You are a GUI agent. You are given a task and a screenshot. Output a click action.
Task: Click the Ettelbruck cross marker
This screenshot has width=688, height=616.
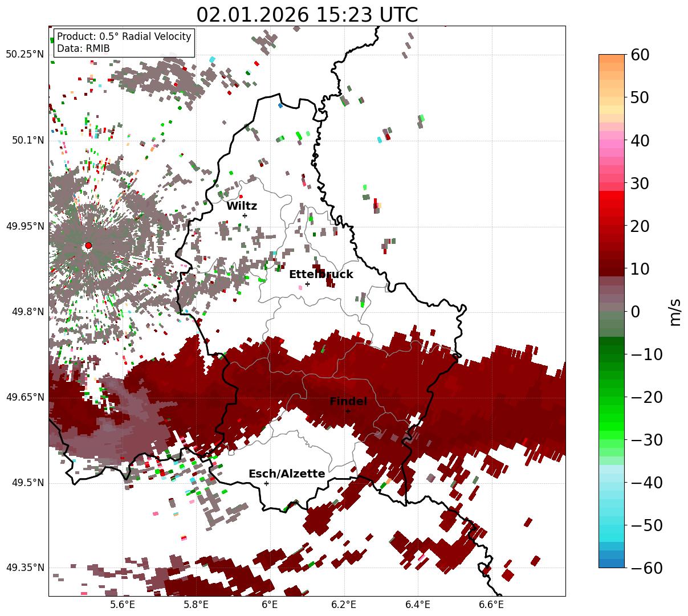pos(307,284)
